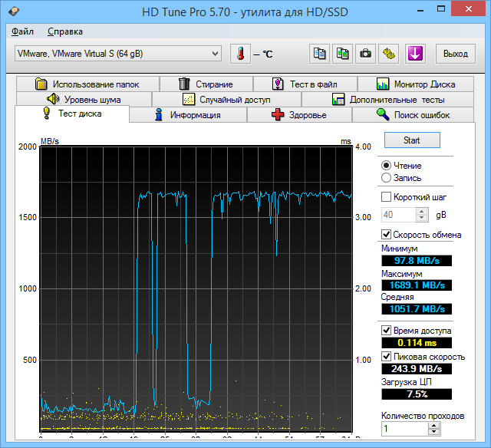Expand the VMware drive selection dropdown
The image size is (491, 448).
[x=215, y=54]
